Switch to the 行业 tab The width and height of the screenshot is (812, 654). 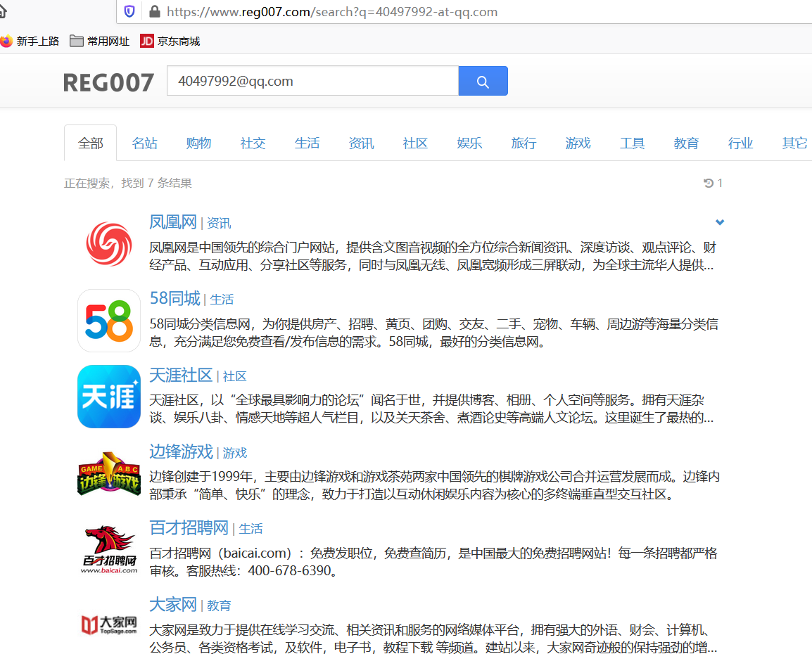point(740,143)
